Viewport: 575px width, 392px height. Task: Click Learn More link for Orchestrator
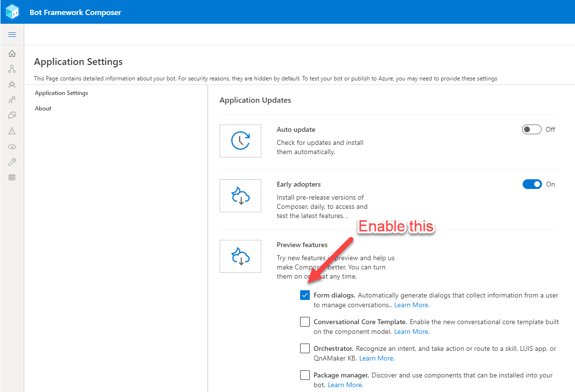pyautogui.click(x=377, y=359)
